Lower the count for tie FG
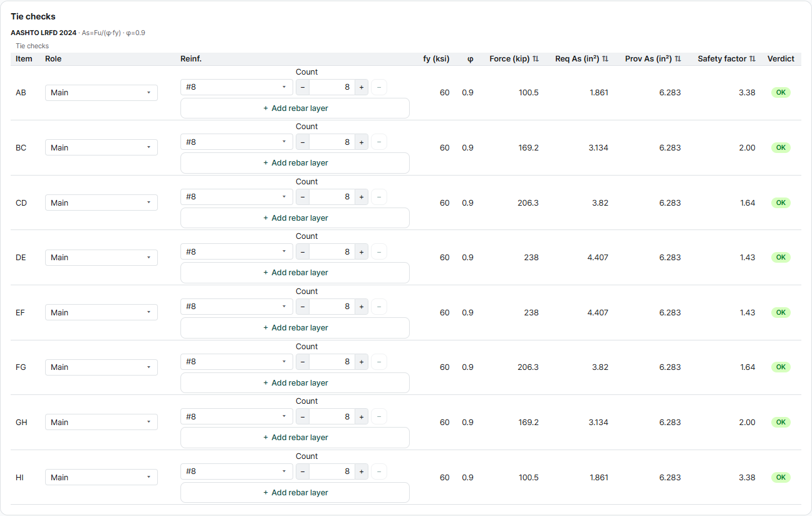This screenshot has width=812, height=516. pos(303,362)
